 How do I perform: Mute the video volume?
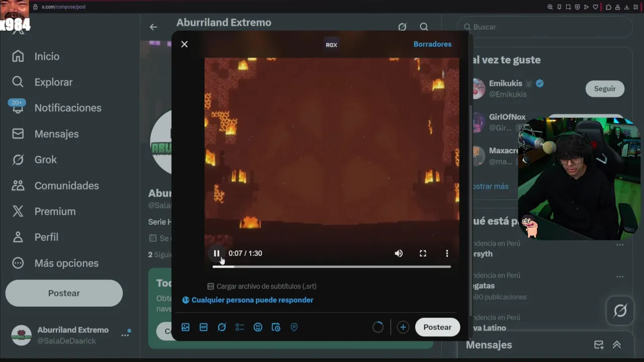(398, 253)
